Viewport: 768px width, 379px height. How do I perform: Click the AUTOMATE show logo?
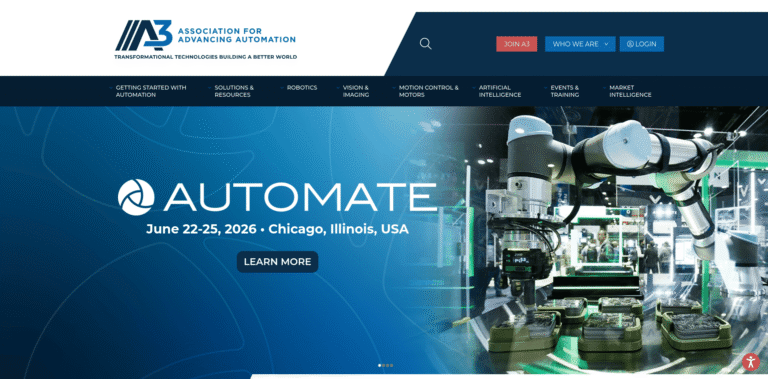pyautogui.click(x=277, y=197)
